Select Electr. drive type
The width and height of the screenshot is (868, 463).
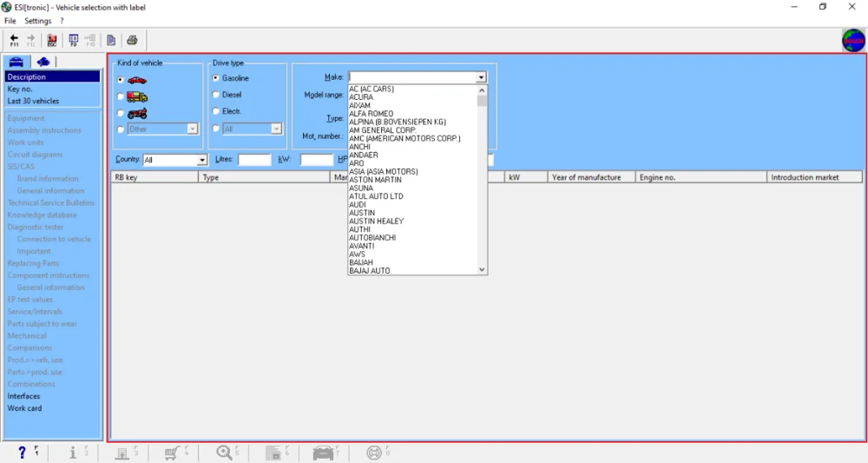216,111
